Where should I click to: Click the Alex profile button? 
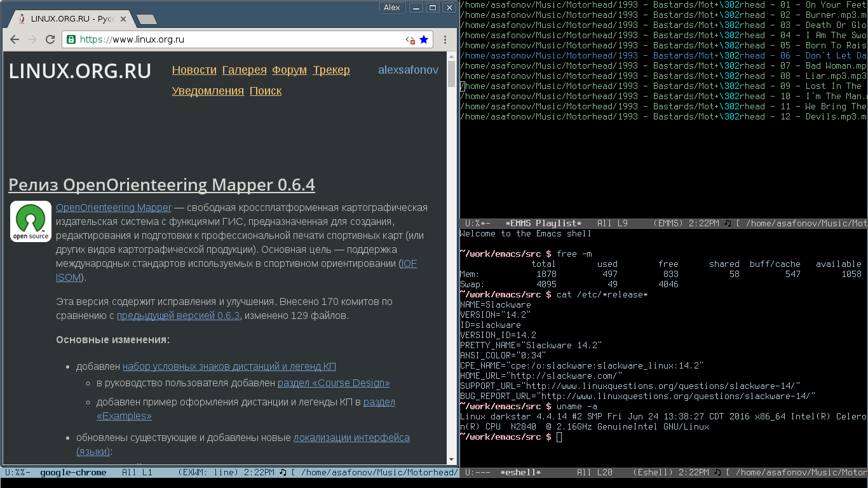coord(391,8)
